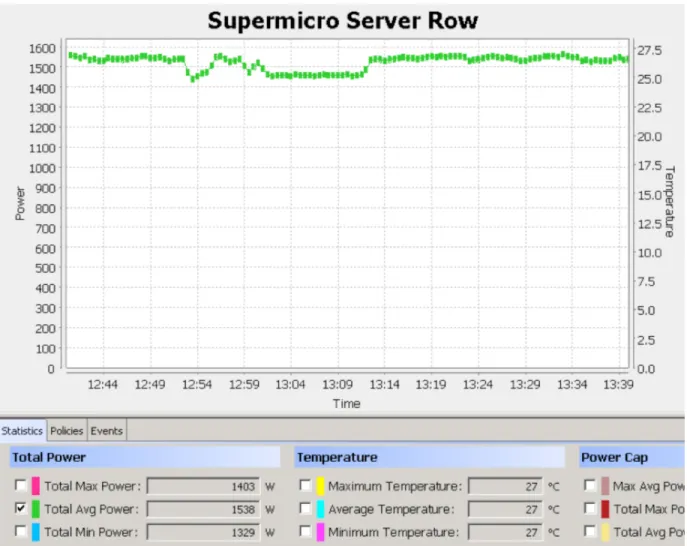Viewport: 687px width, 546px height.
Task: Check the Power Cap Total Avg checkbox
Action: [x=590, y=531]
